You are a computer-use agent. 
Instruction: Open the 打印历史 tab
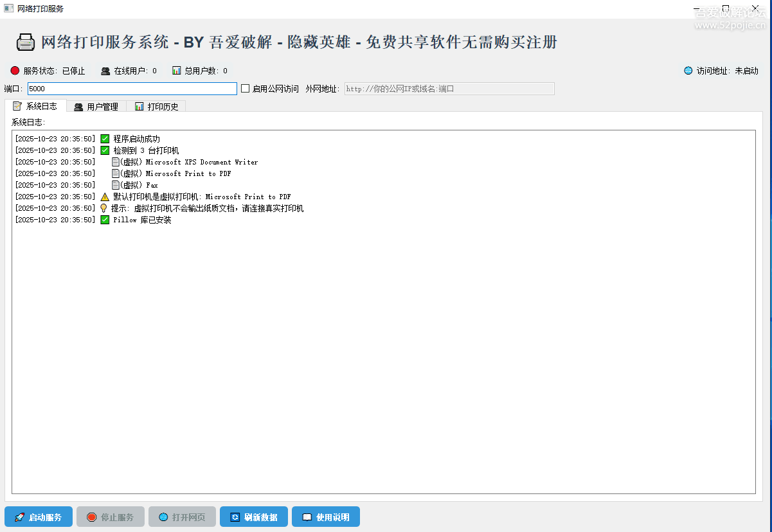point(156,107)
